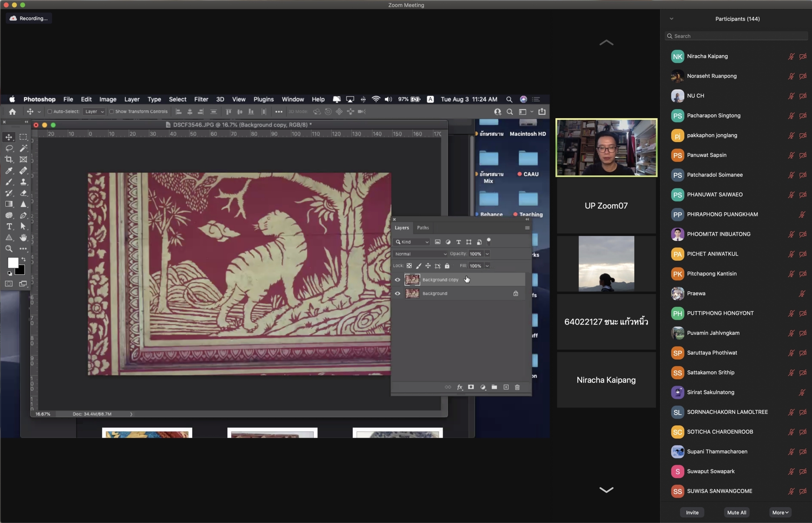Select the Rectangular Marquee tool
The width and height of the screenshot is (812, 523).
click(23, 137)
